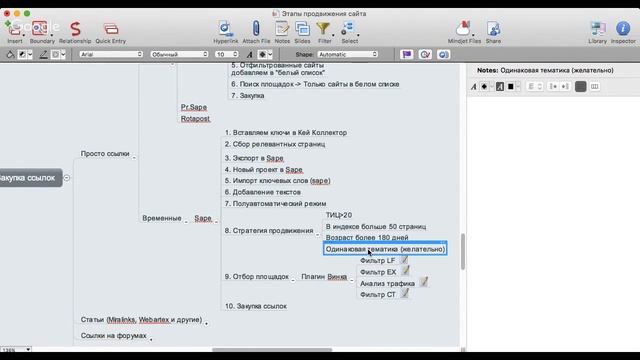Click the map's vertical scrollbar thumb
640x360 pixels.
(463, 251)
